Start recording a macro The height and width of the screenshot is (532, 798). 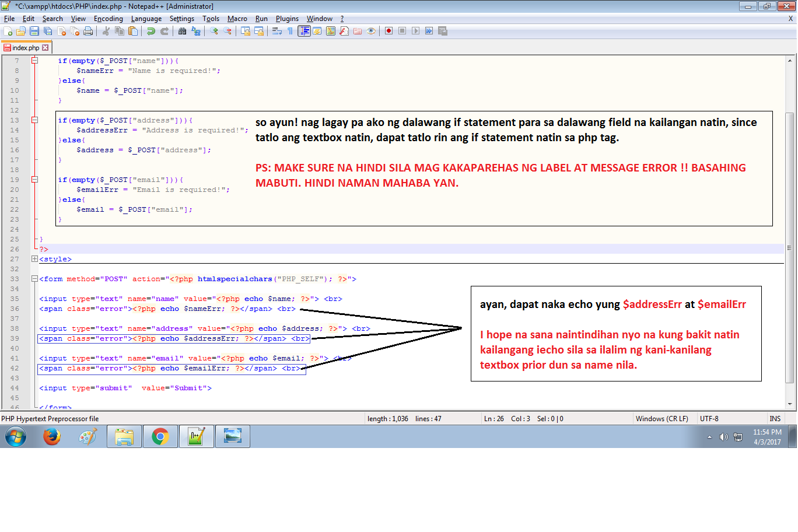click(x=387, y=32)
